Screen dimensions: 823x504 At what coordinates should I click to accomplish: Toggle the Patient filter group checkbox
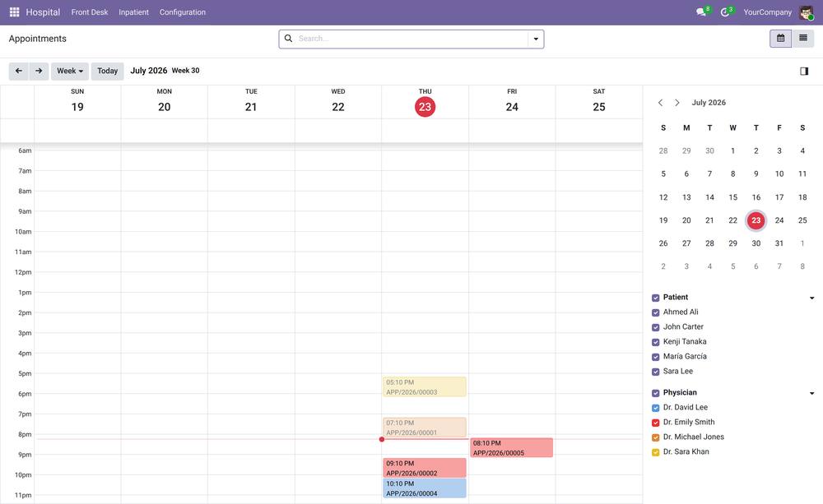click(x=656, y=298)
